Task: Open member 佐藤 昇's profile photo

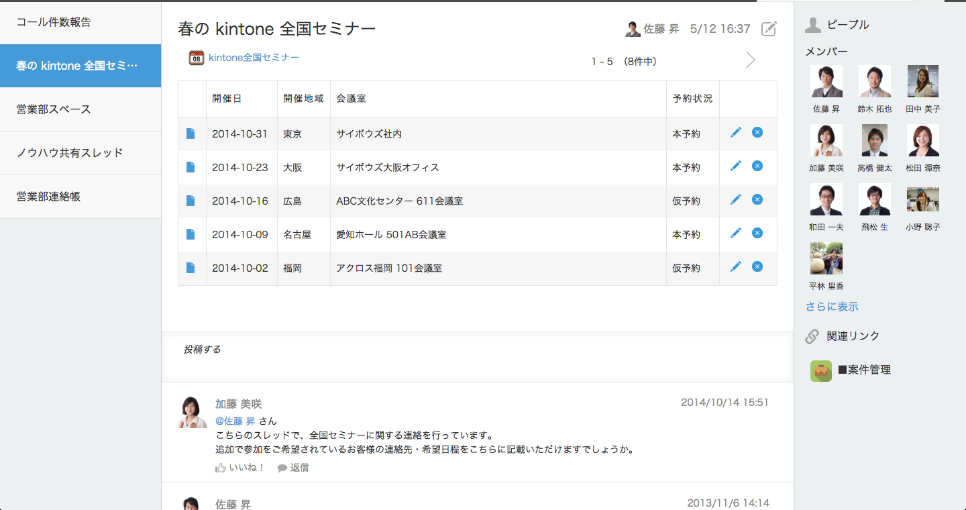Action: pos(826,81)
